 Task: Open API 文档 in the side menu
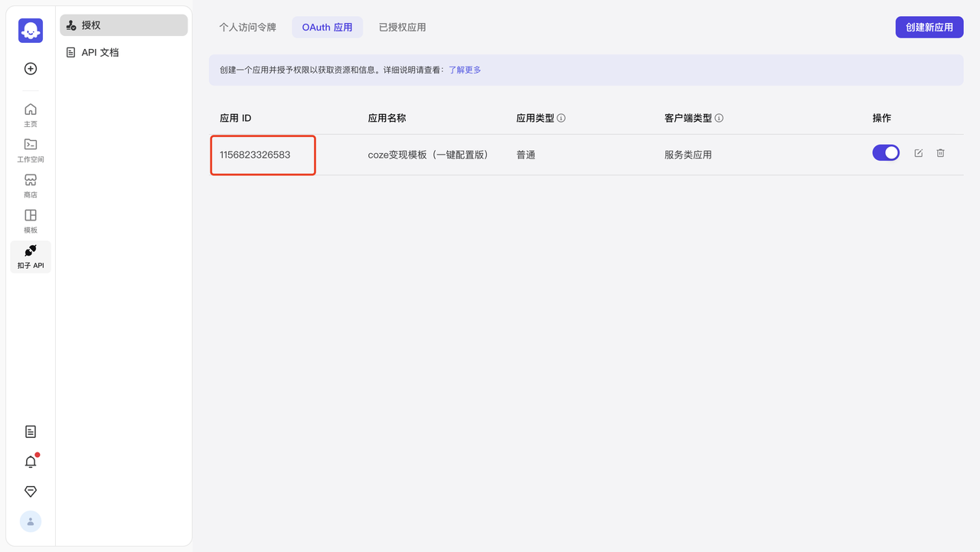click(x=124, y=53)
